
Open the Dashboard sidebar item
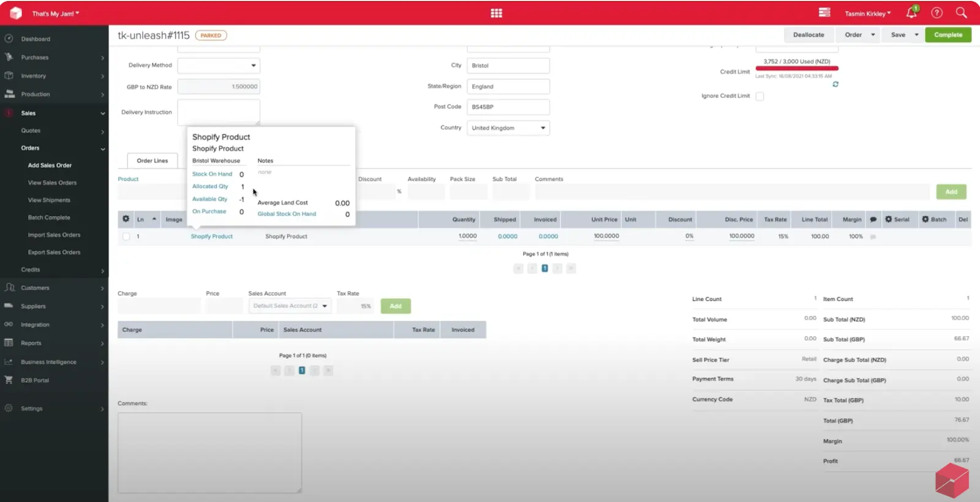coord(36,39)
